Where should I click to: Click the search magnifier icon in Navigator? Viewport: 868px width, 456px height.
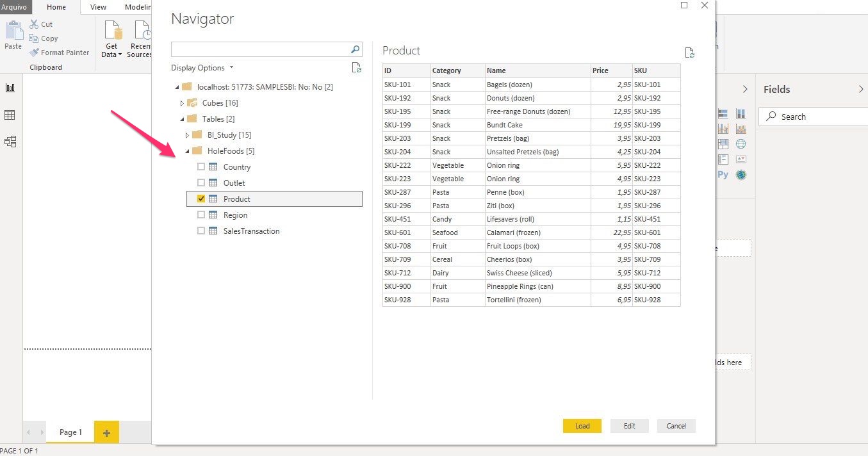tap(355, 49)
